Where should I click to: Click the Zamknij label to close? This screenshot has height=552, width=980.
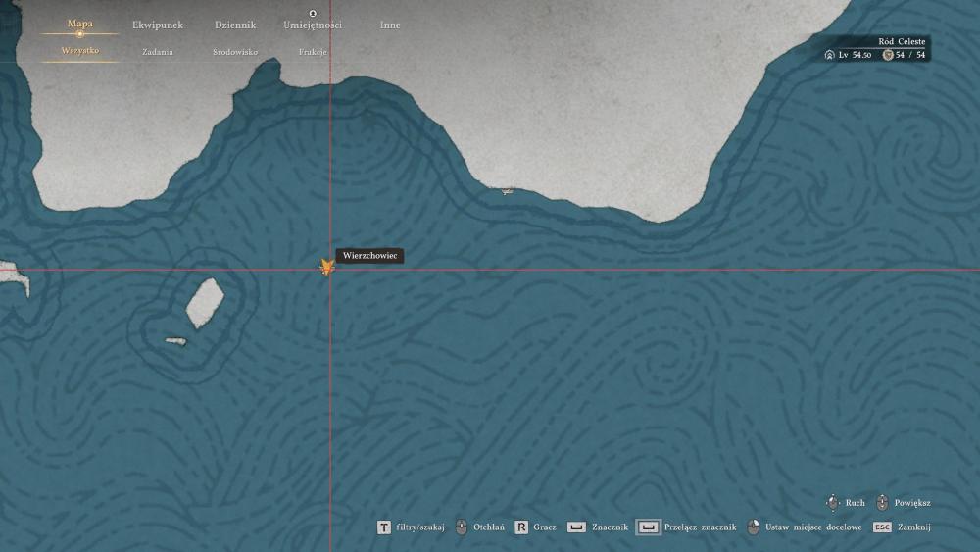[913, 527]
